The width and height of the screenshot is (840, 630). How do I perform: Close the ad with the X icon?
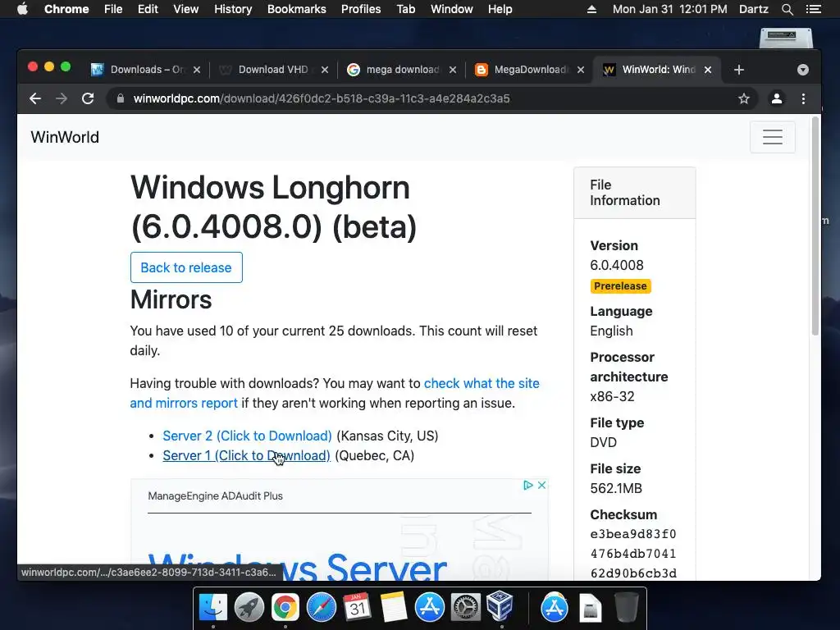tap(541, 485)
